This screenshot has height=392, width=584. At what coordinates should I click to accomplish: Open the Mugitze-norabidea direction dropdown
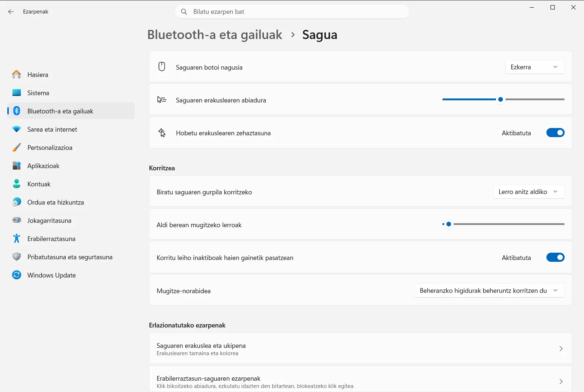point(489,291)
